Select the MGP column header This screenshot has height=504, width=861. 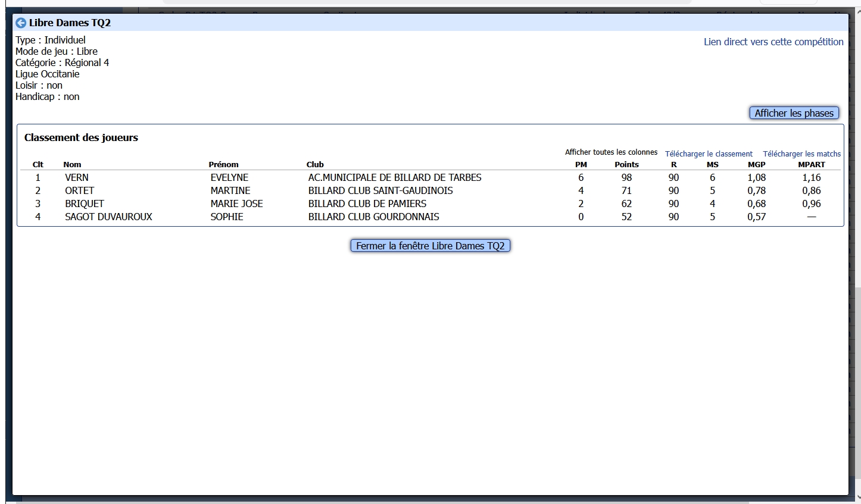756,165
